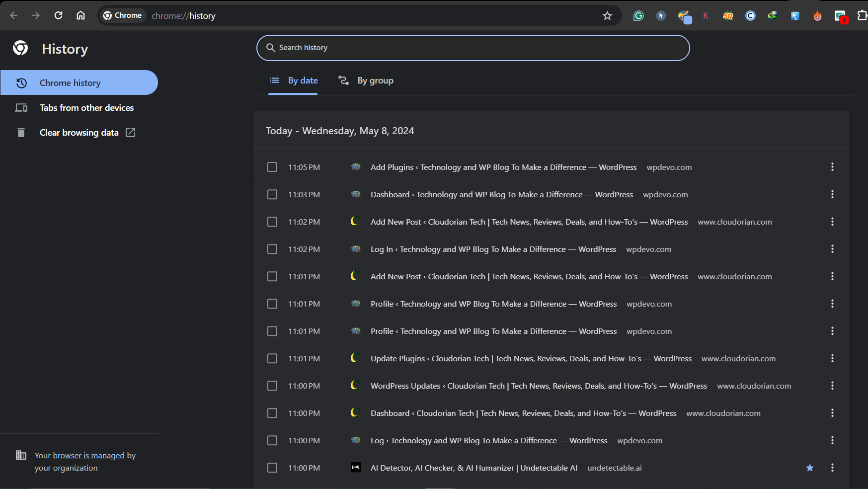Open AI Detector Undetectable AI link

click(x=474, y=468)
